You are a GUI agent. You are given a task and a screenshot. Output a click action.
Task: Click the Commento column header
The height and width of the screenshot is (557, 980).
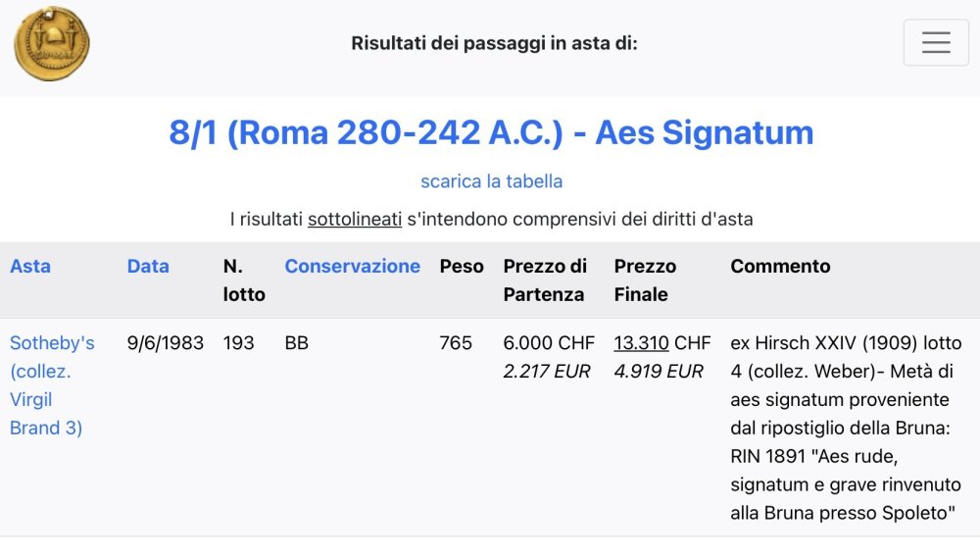point(780,266)
